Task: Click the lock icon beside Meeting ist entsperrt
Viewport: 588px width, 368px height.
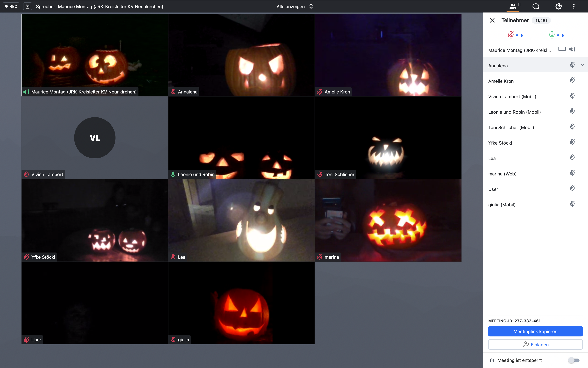Action: point(492,360)
